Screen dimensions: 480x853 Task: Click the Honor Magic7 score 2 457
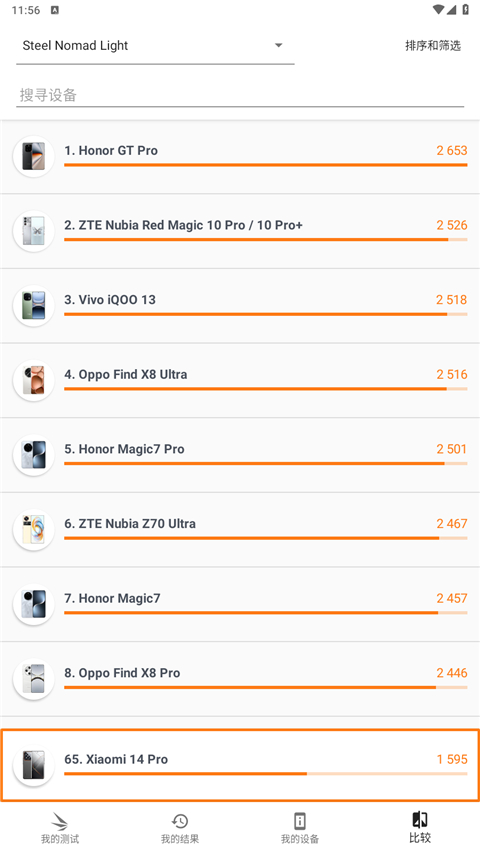452,598
